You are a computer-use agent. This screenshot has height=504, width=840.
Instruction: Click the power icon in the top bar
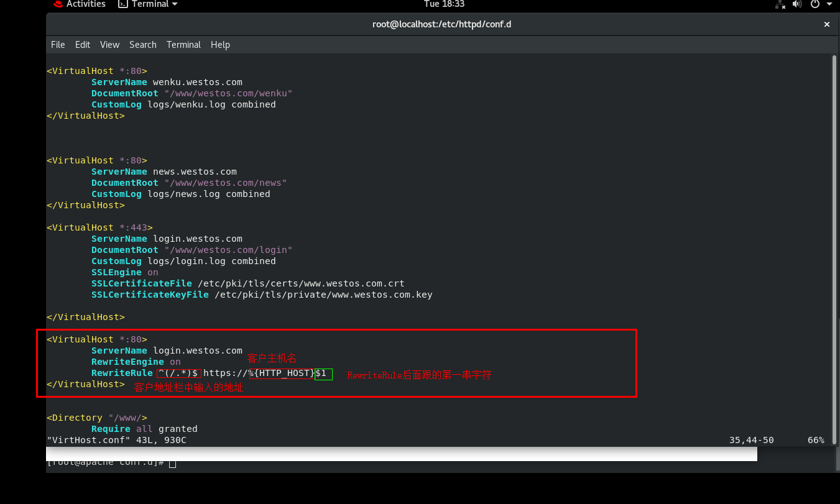pyautogui.click(x=816, y=4)
